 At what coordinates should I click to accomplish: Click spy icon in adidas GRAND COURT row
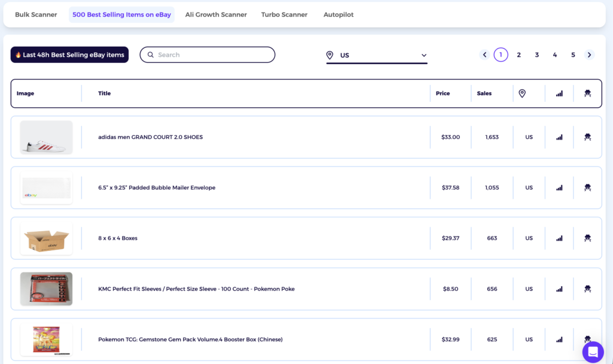click(x=588, y=137)
